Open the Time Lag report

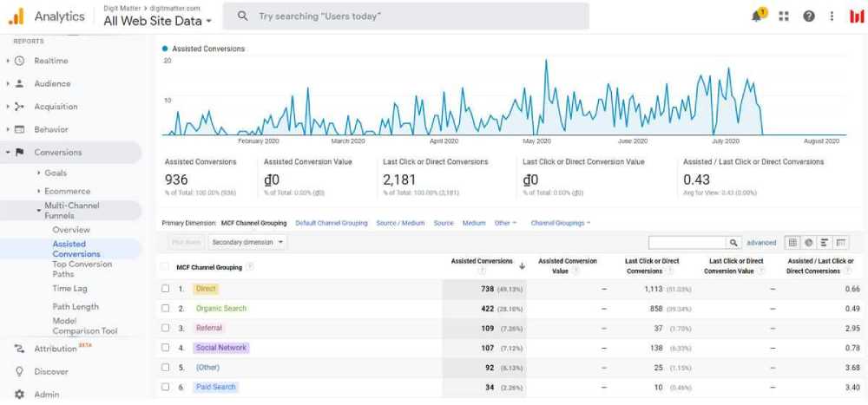(69, 288)
